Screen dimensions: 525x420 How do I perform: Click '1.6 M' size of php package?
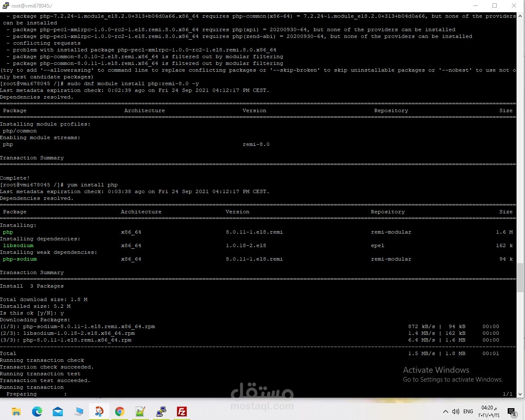(504, 232)
